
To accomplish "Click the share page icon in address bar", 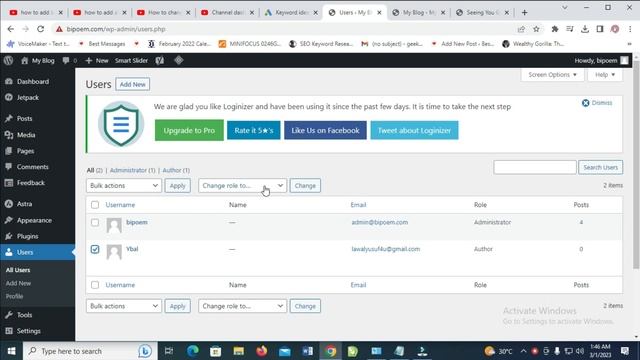I will coord(521,29).
